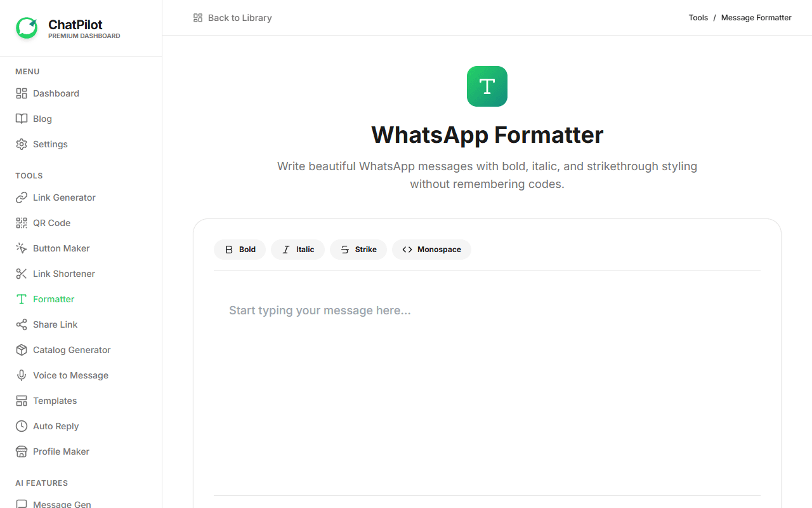Click the Voice to Message microphone icon
Screen dimensions: 812x508
22,375
